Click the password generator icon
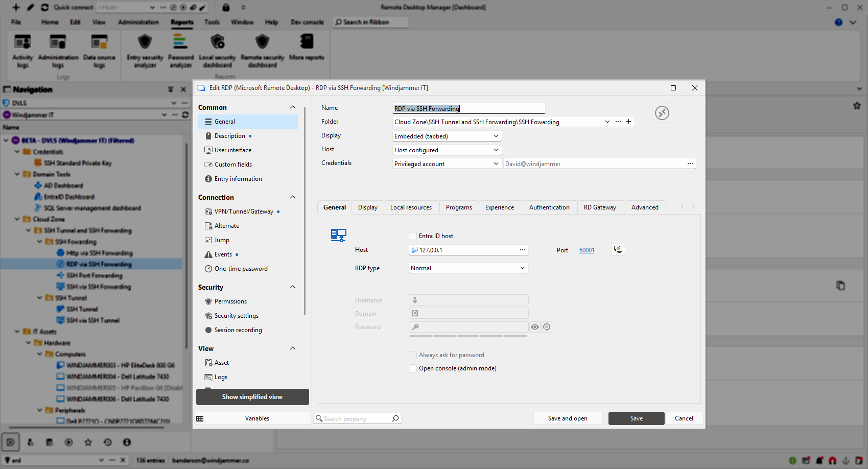The image size is (868, 469). tap(547, 327)
